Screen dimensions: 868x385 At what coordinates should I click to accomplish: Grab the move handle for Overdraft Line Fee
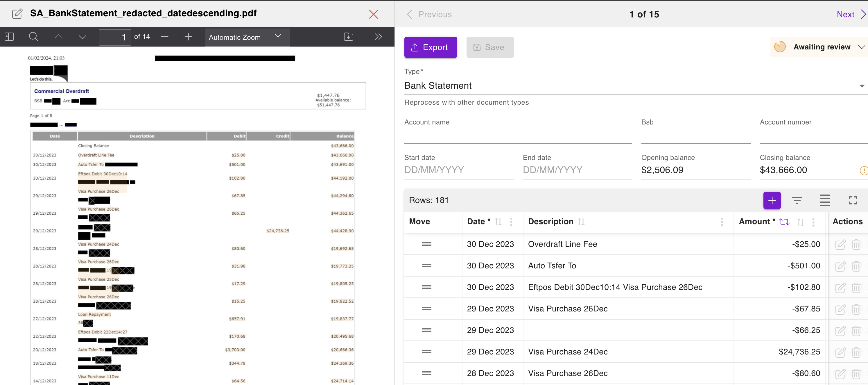426,244
